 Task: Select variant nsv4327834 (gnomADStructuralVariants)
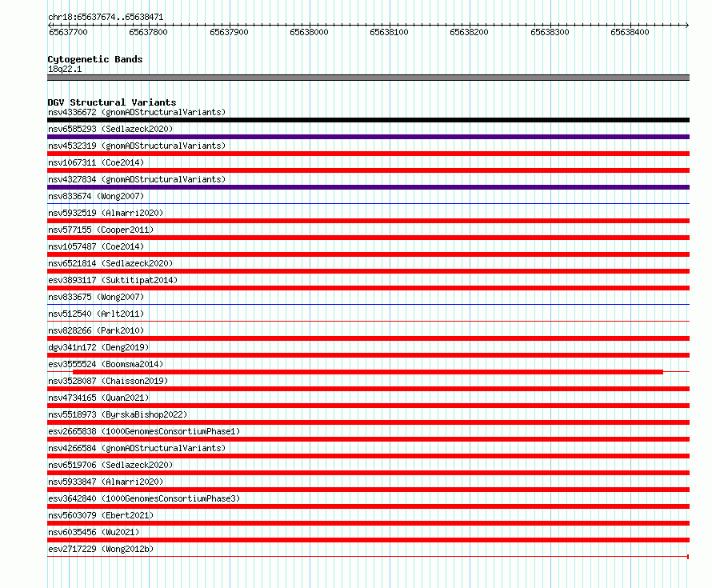pyautogui.click(x=137, y=179)
